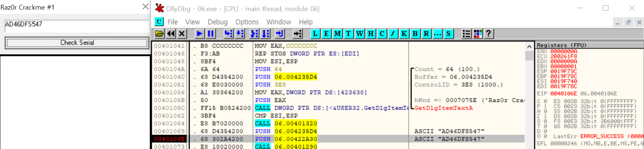
Task: Click the Step Over toolbar icon
Action: click(x=240, y=34)
